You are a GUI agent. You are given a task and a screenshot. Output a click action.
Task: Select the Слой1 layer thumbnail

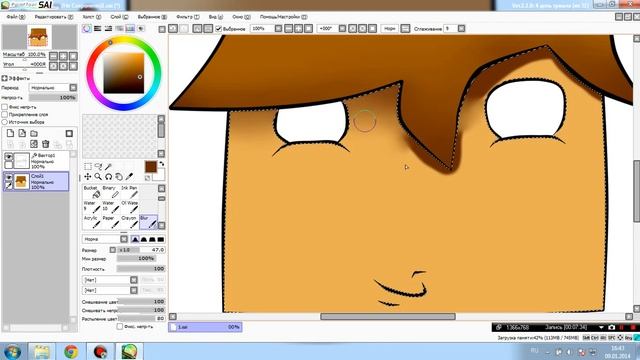pyautogui.click(x=21, y=182)
